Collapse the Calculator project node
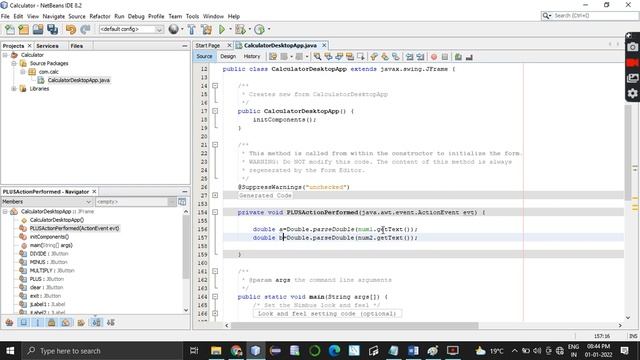 click(x=5, y=55)
